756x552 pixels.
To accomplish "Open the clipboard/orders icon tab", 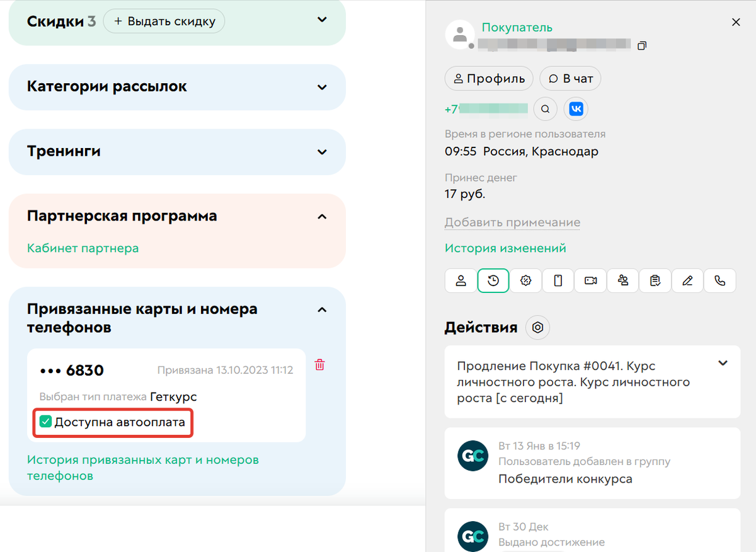I will (655, 280).
